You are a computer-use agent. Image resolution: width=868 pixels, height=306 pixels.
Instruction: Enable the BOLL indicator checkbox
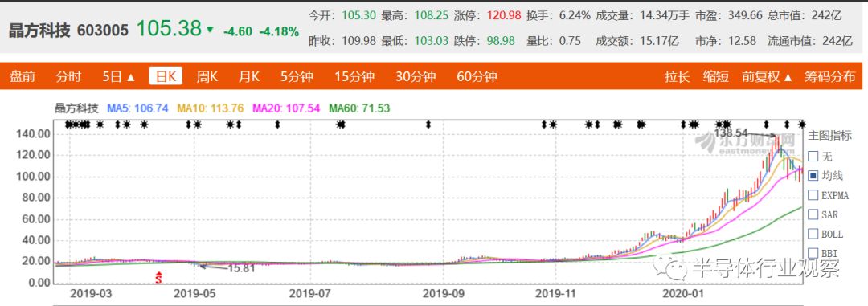coord(813,234)
